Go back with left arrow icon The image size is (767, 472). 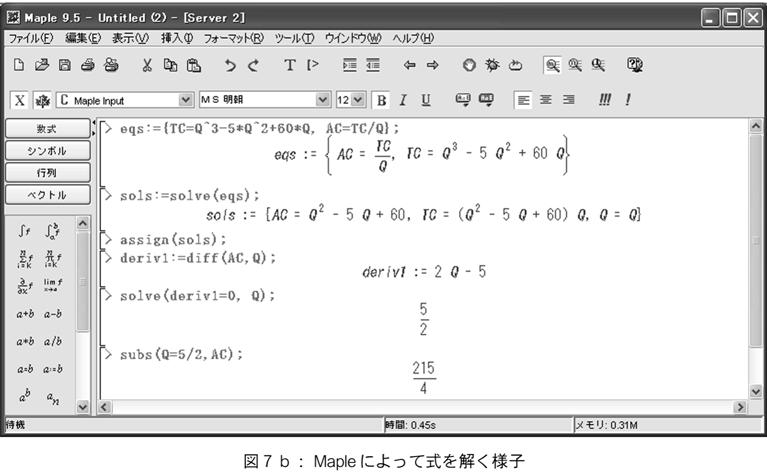[409, 65]
